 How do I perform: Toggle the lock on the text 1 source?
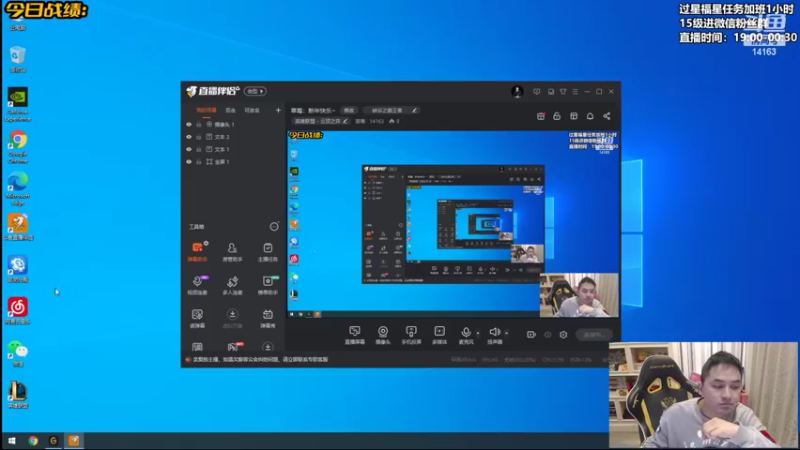click(199, 149)
